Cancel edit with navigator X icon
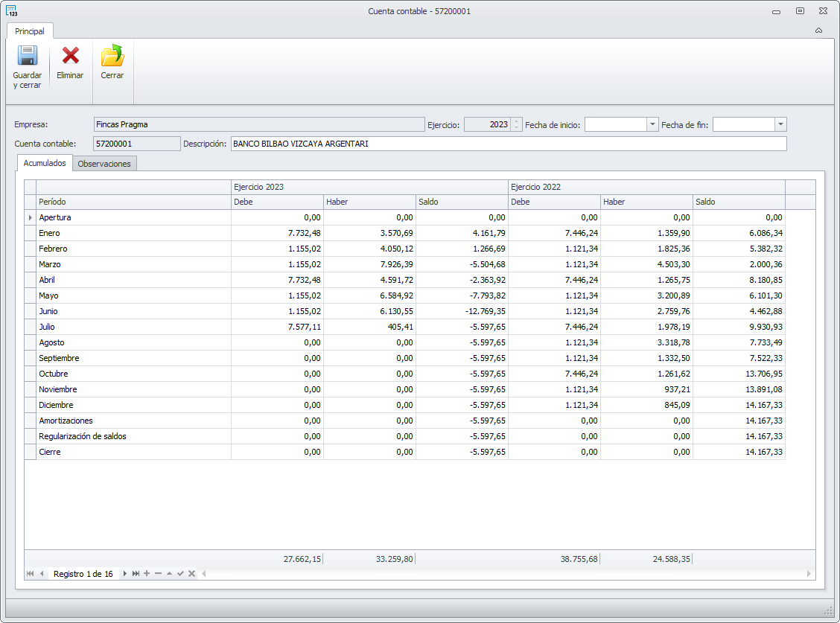840x623 pixels. (191, 574)
